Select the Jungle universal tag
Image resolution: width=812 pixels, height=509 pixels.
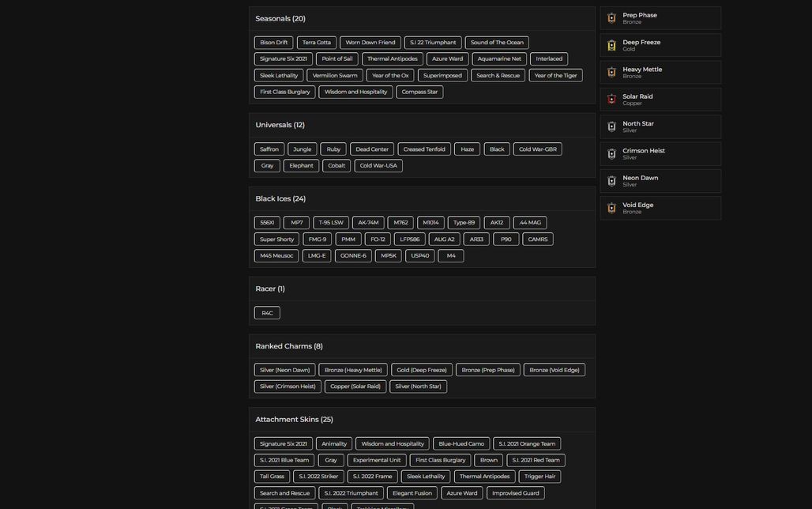(x=302, y=149)
